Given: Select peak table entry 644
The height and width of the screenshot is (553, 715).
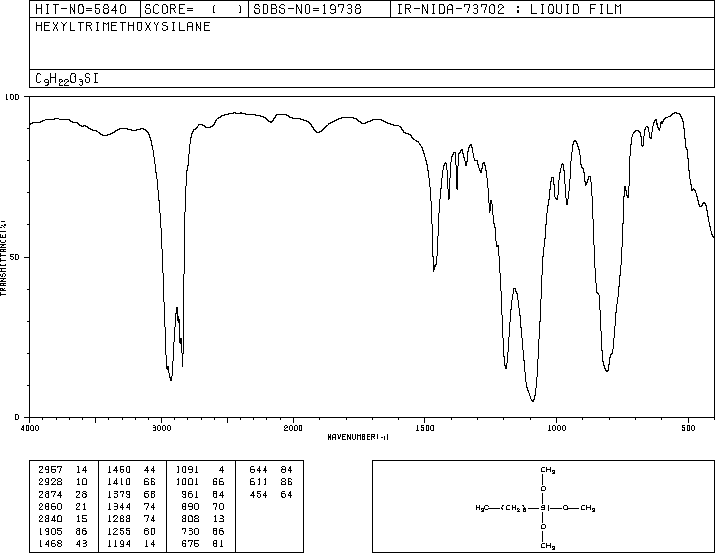Looking at the screenshot, I should tap(259, 470).
